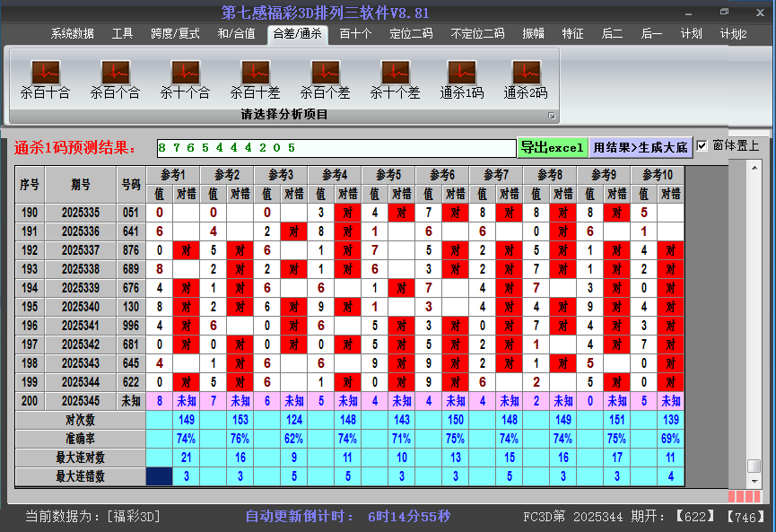Viewport: 776px width, 532px height.
Task: Select row 199 period 2025344
Action: coord(81,382)
